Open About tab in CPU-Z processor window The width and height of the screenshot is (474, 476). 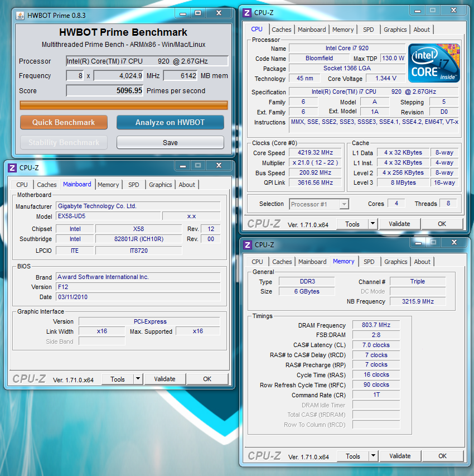[422, 30]
